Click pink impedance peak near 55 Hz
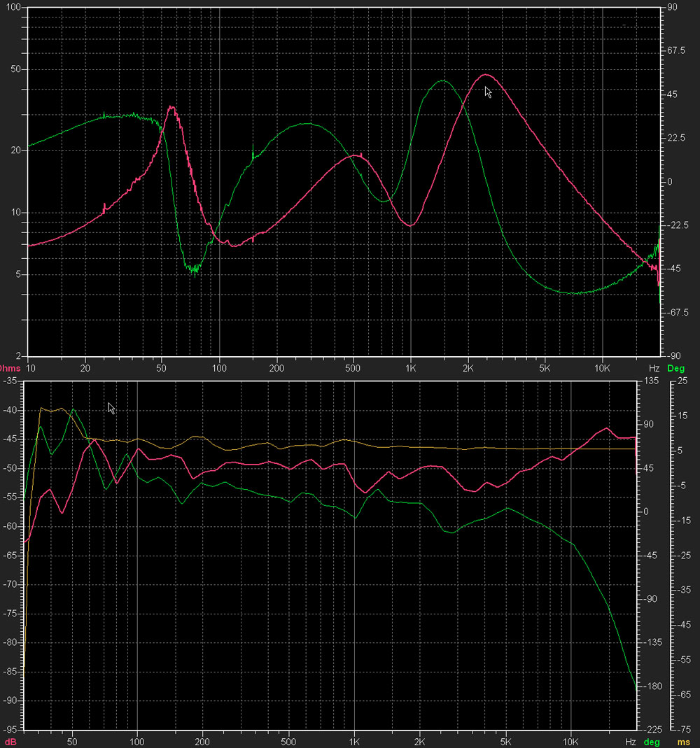 [x=171, y=108]
